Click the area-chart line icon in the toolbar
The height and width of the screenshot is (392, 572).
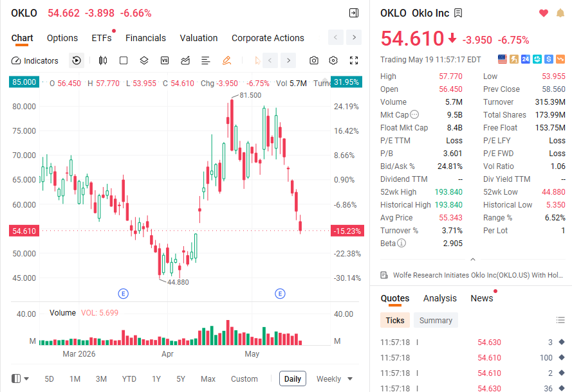[x=185, y=60]
